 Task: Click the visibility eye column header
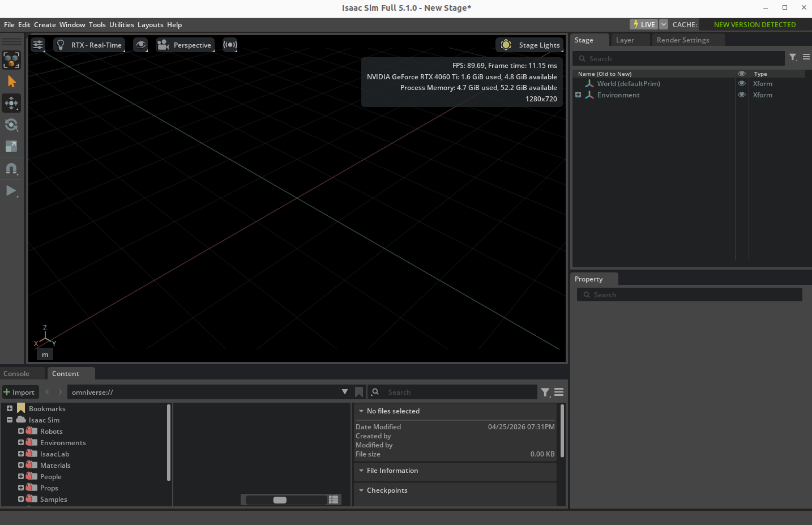pyautogui.click(x=742, y=74)
